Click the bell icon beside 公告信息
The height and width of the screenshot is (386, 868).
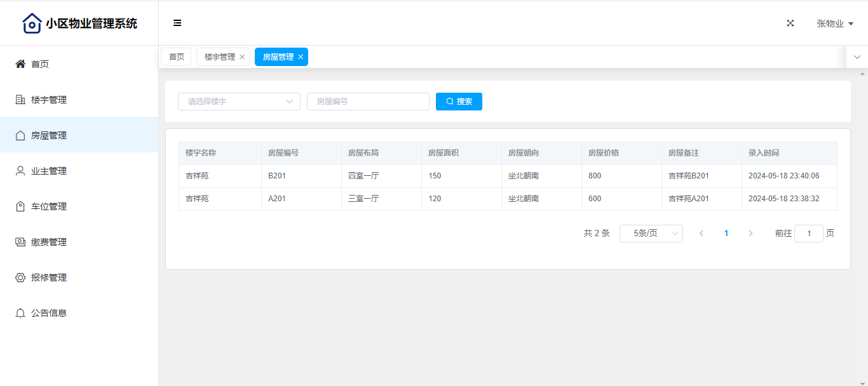20,313
